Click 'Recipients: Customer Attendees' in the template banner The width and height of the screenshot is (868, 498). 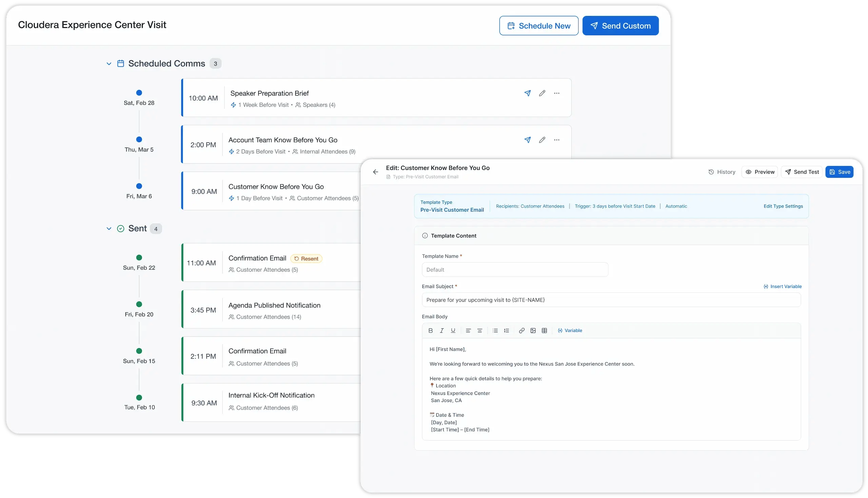click(530, 206)
